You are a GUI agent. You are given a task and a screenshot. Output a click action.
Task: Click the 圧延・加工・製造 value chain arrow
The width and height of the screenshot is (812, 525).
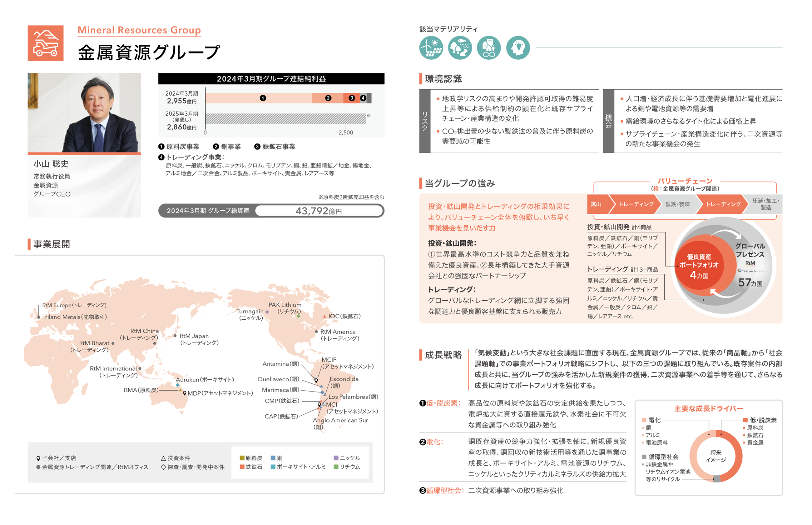tap(763, 204)
